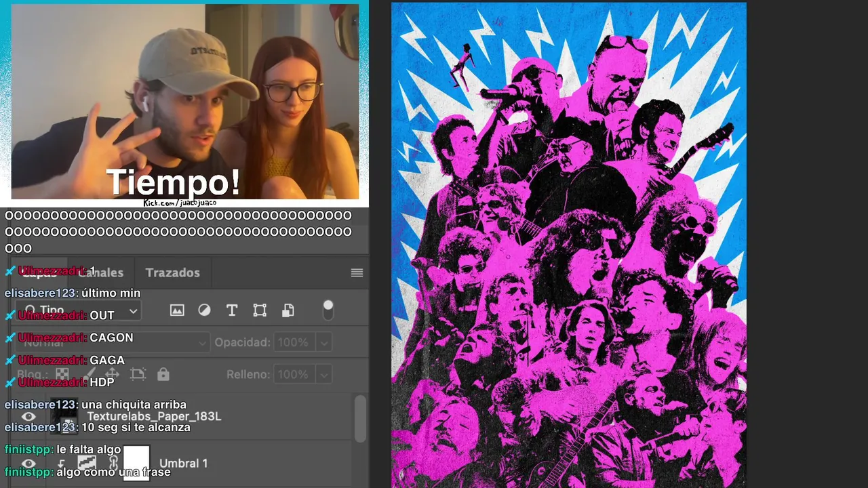Click the Ulimezzadri 'OUT' chat message

pos(102,315)
